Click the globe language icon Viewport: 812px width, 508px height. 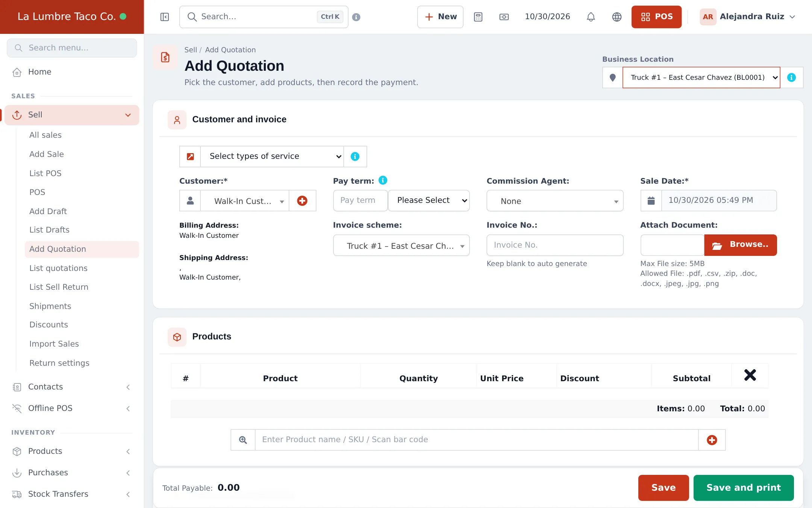click(x=617, y=17)
